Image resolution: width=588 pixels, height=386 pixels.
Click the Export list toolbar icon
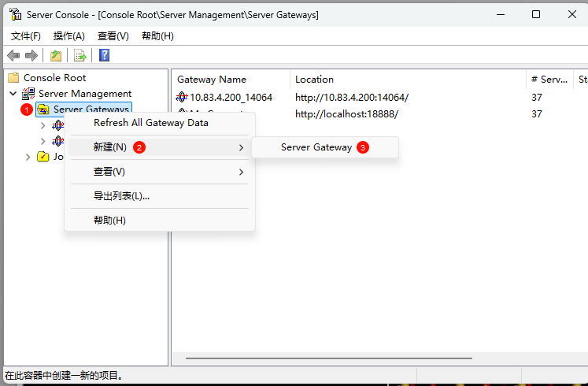tap(80, 55)
